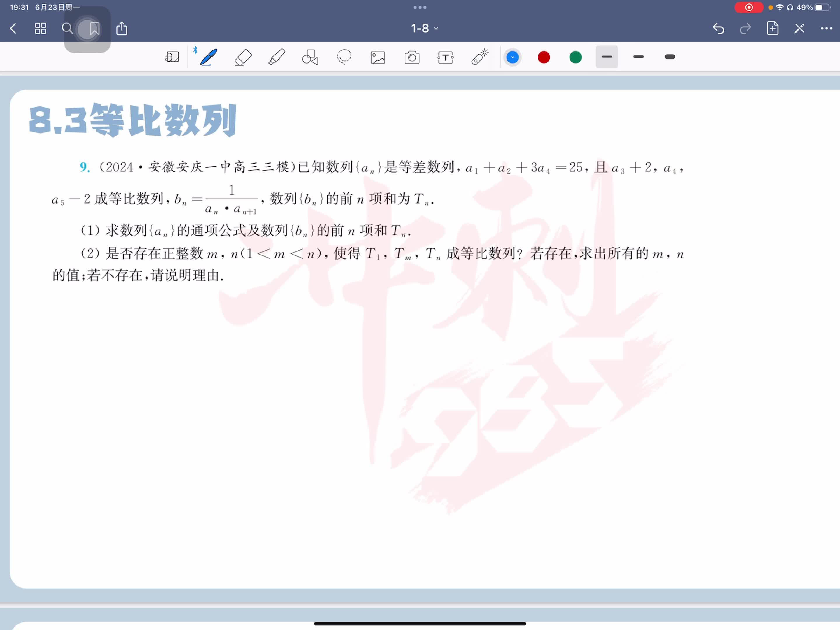Select the pen tool
This screenshot has width=840, height=630.
click(x=209, y=57)
